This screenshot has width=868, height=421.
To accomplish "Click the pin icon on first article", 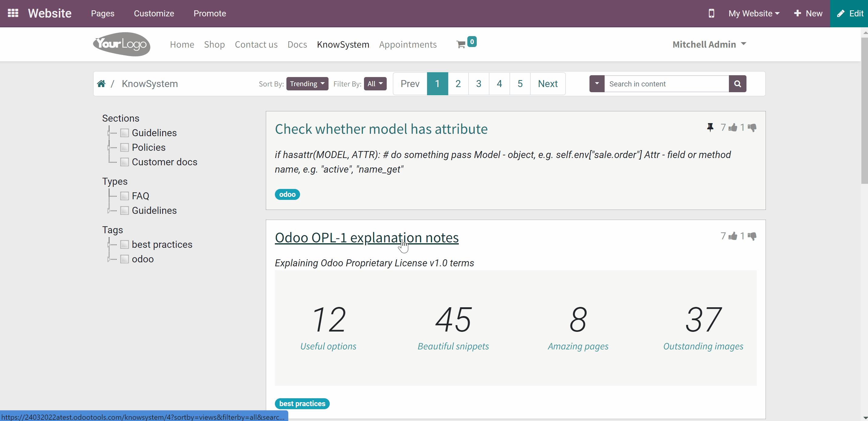I will pyautogui.click(x=710, y=127).
